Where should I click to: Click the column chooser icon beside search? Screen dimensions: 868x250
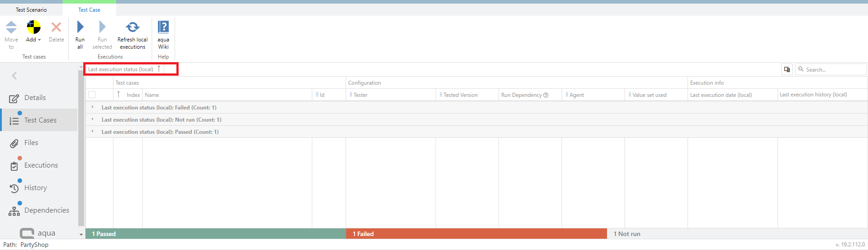tap(787, 69)
